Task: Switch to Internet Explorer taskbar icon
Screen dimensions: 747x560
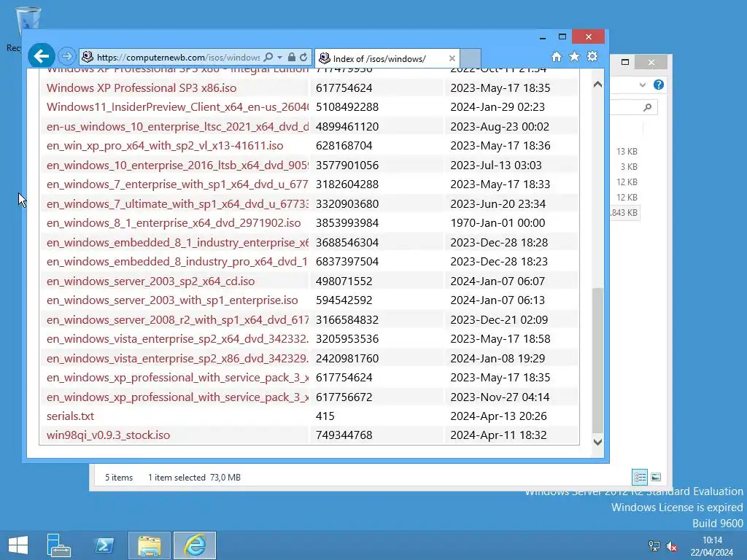Action: [195, 545]
